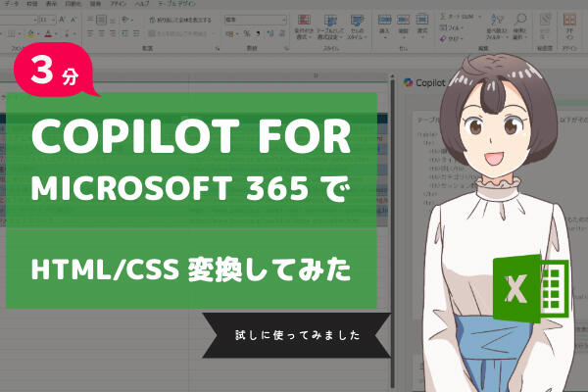Switch to the 表示 ribbon tab
The width and height of the screenshot is (588, 392).
click(x=51, y=4)
